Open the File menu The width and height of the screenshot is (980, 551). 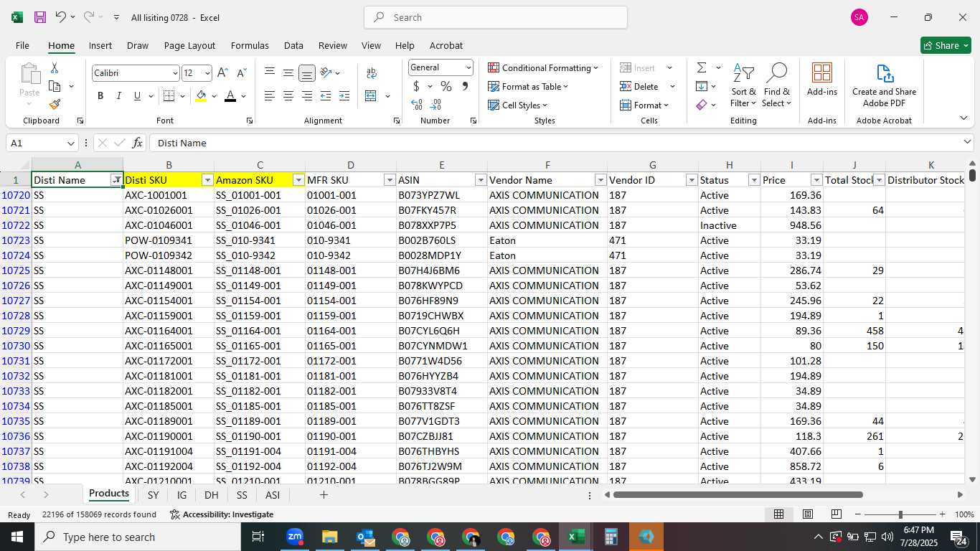point(22,45)
